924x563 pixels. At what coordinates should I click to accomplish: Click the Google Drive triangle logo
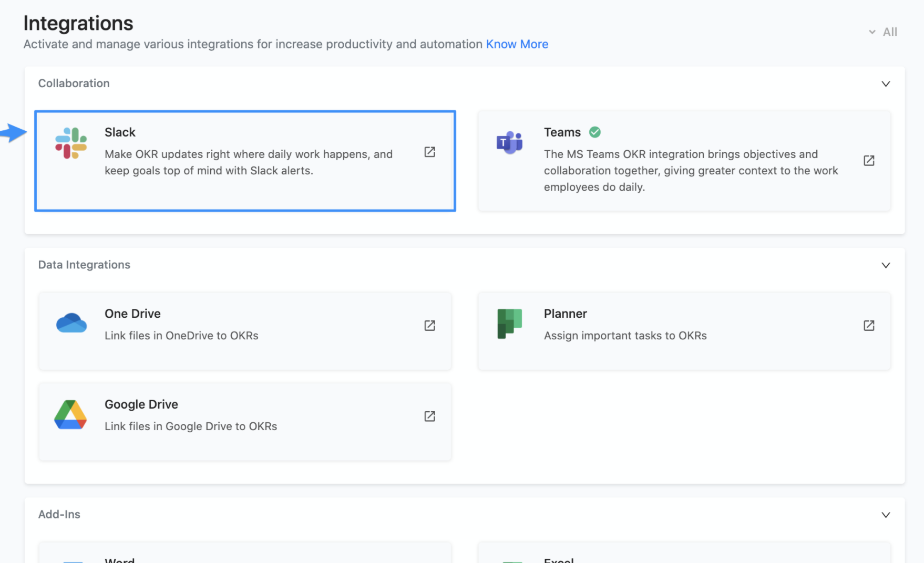[x=70, y=414]
